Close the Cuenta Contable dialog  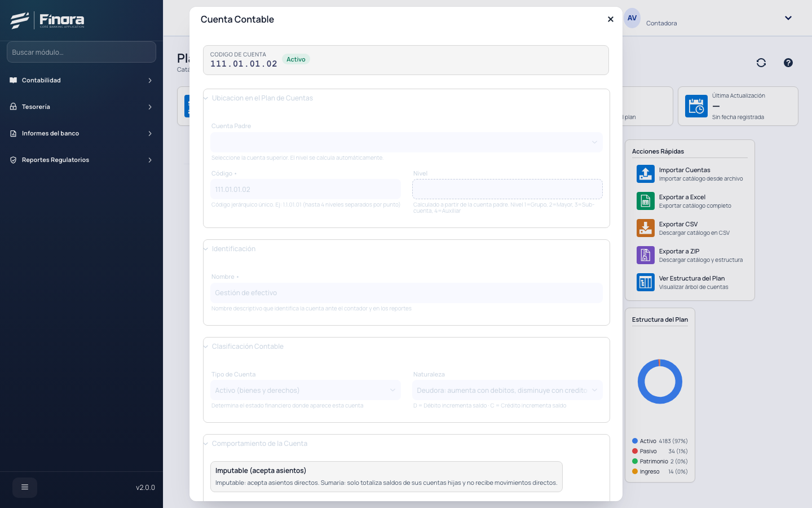tap(610, 19)
